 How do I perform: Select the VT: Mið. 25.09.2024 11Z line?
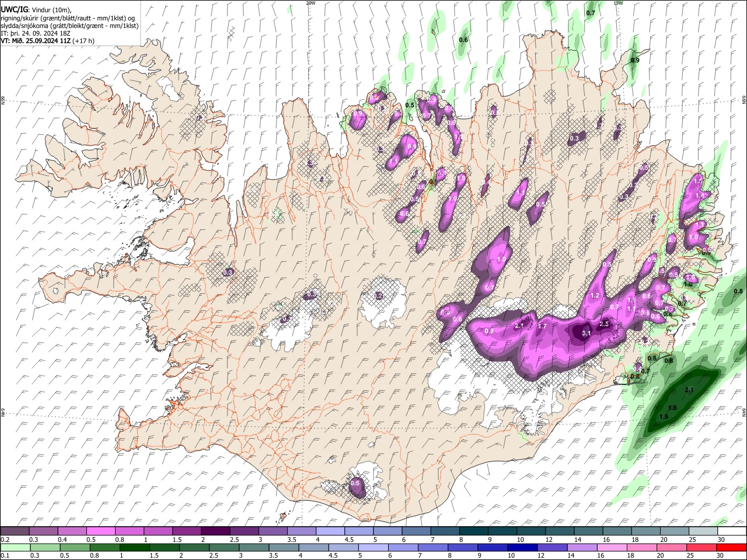[x=48, y=41]
